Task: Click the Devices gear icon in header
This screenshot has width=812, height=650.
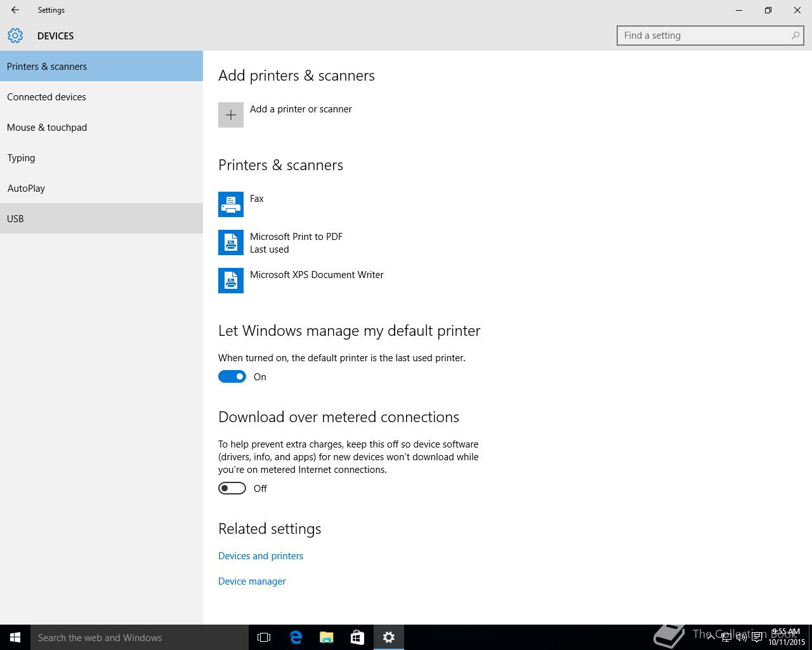Action: (15, 36)
